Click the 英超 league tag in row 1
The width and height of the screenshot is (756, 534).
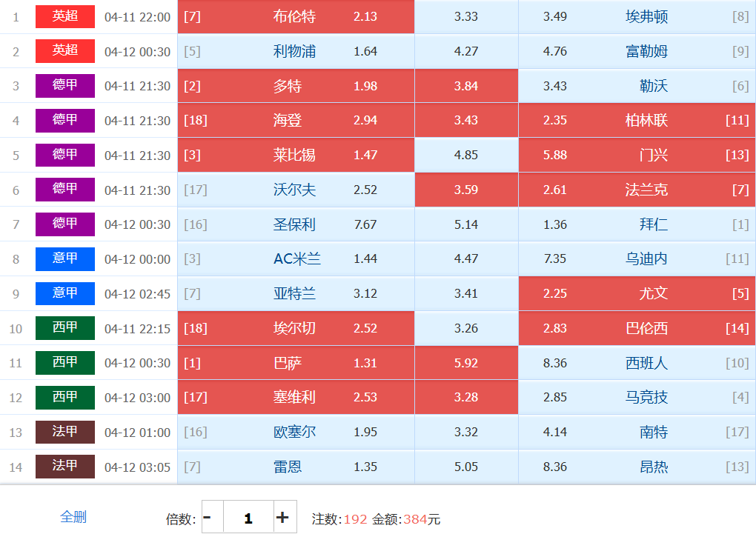coord(65,16)
